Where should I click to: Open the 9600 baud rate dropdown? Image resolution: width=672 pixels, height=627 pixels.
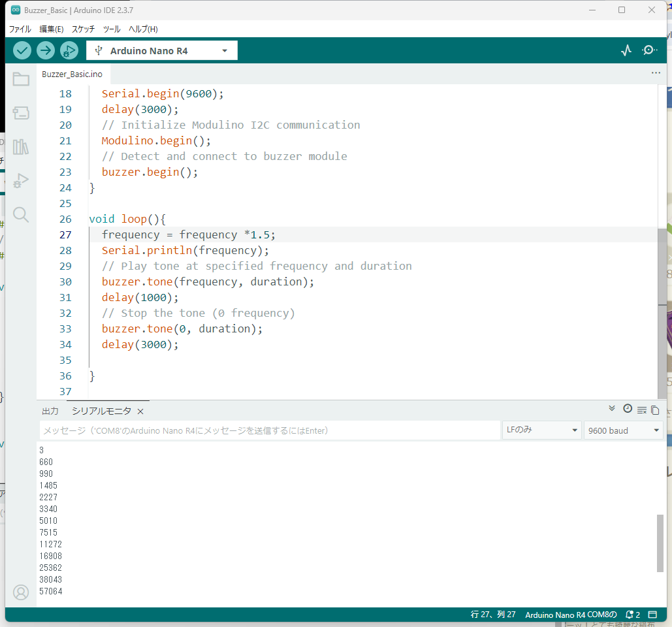[623, 430]
